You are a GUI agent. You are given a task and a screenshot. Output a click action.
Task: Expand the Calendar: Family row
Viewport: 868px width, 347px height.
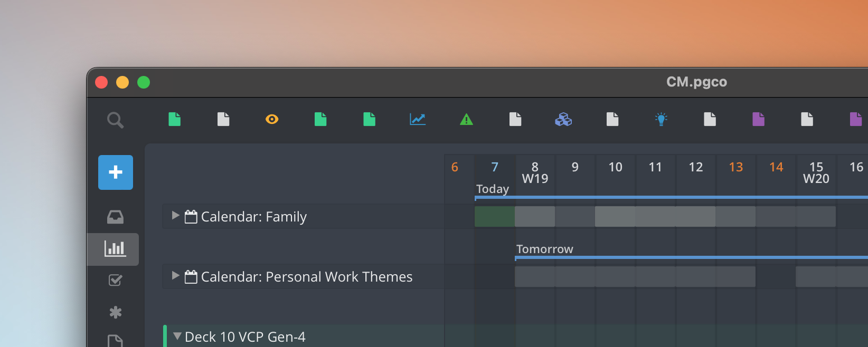click(x=176, y=216)
